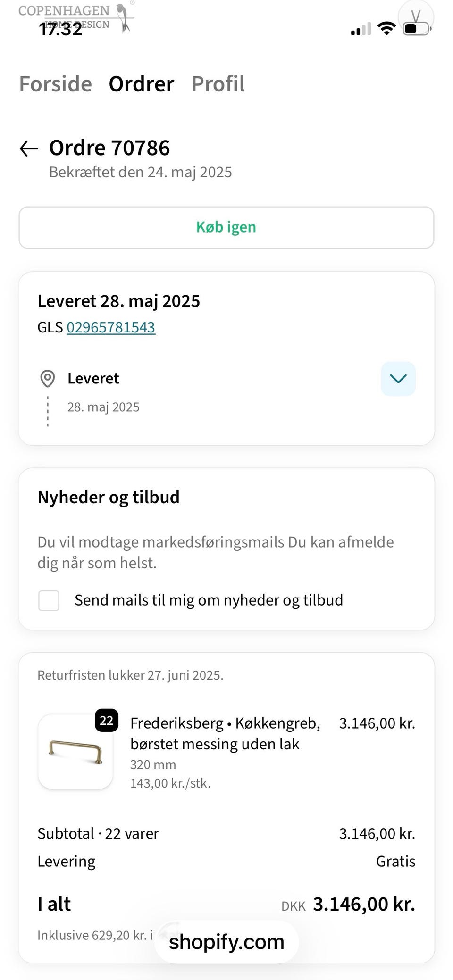Expand delivery details with the chevron
Screen dimensions: 453x980
coord(398,379)
